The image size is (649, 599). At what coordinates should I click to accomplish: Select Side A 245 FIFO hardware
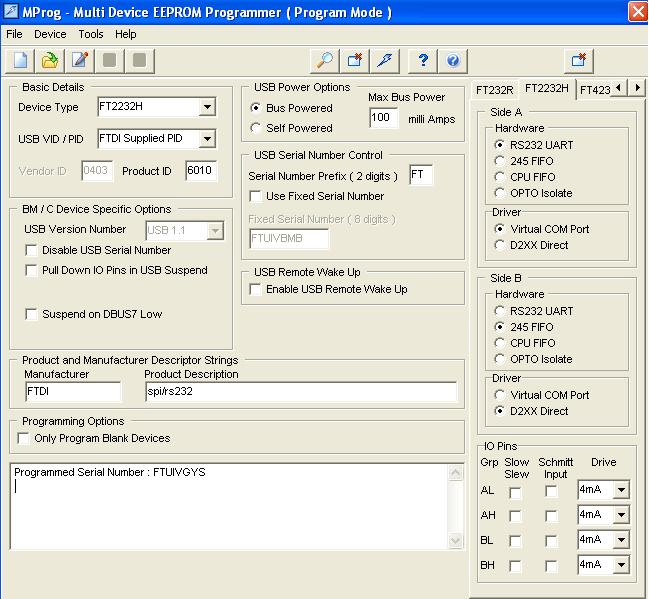(x=500, y=161)
